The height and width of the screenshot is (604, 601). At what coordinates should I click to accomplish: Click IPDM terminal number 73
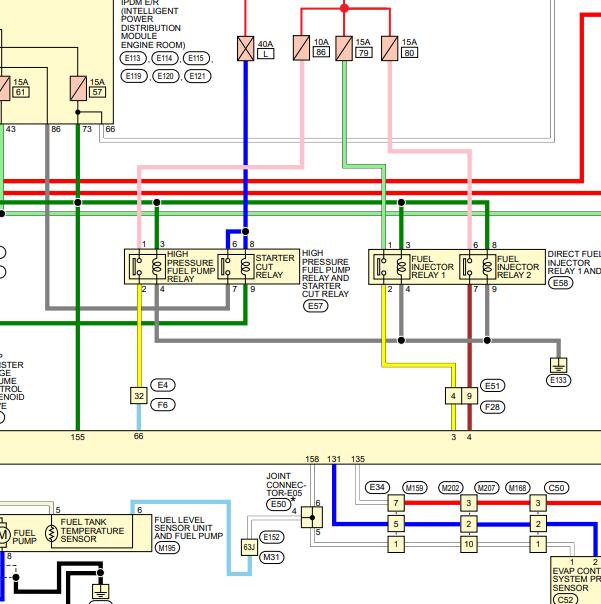click(x=87, y=129)
